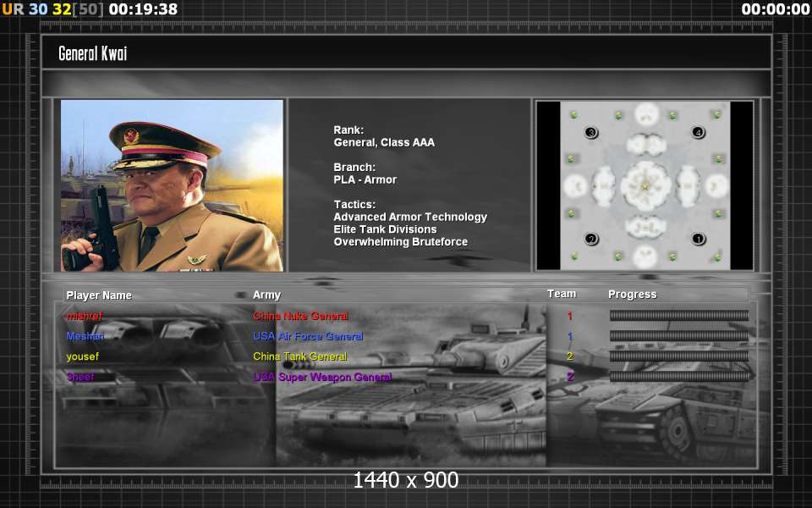Click the 00:00:00 timer at top right

[x=776, y=9]
